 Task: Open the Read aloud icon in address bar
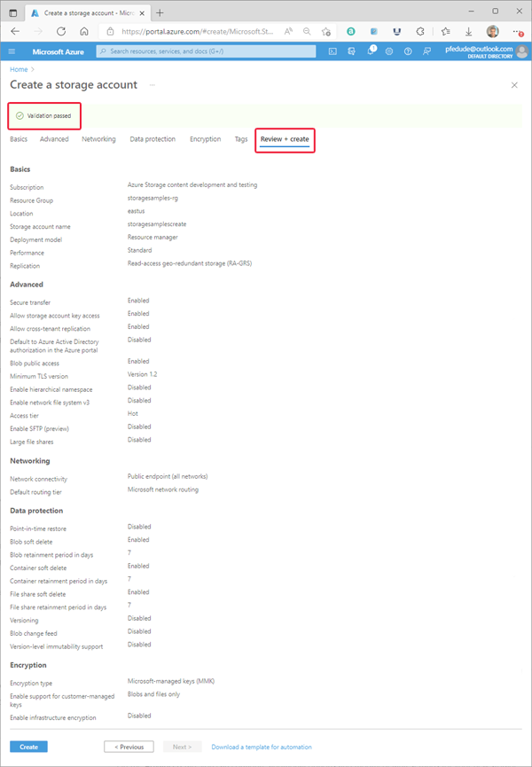(288, 31)
